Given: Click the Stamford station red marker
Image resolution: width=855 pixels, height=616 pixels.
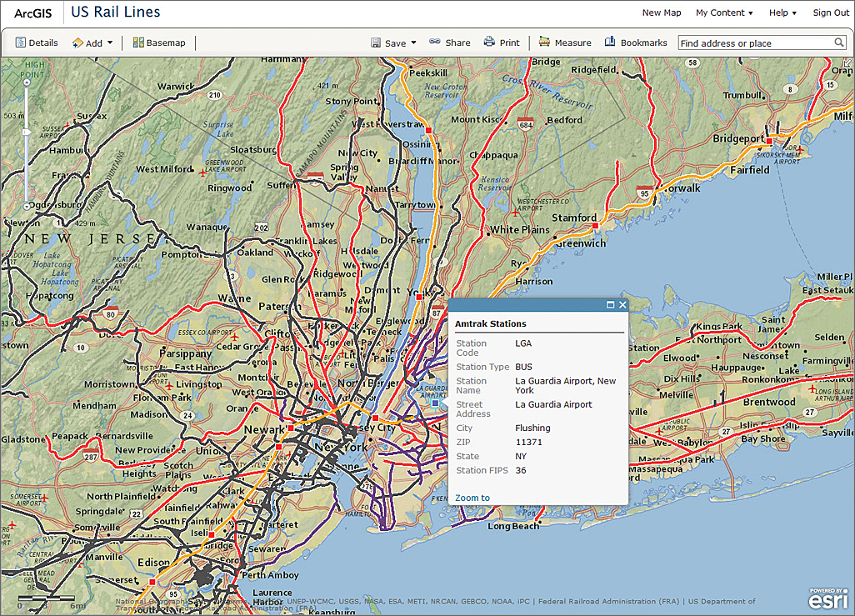Looking at the screenshot, I should tap(596, 225).
